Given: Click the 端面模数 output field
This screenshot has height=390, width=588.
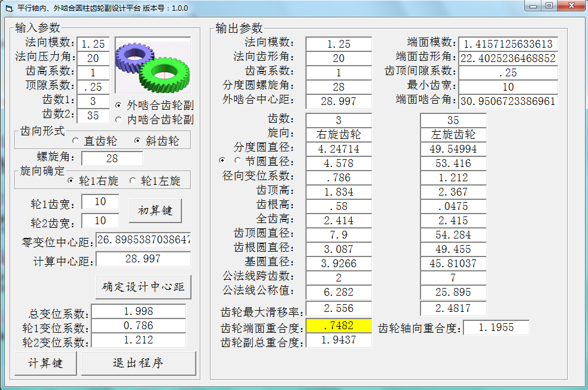Looking at the screenshot, I should tap(508, 44).
